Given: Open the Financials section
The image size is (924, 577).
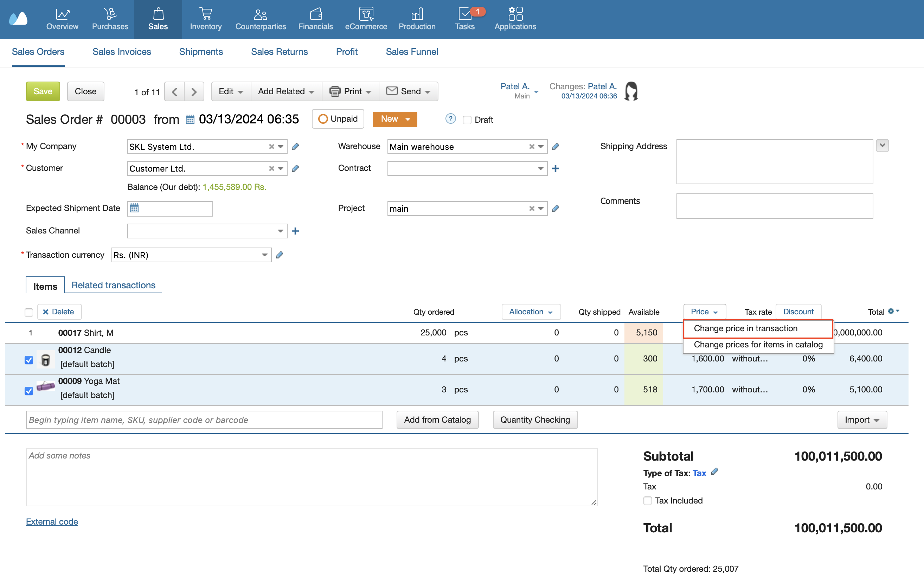Looking at the screenshot, I should 315,19.
